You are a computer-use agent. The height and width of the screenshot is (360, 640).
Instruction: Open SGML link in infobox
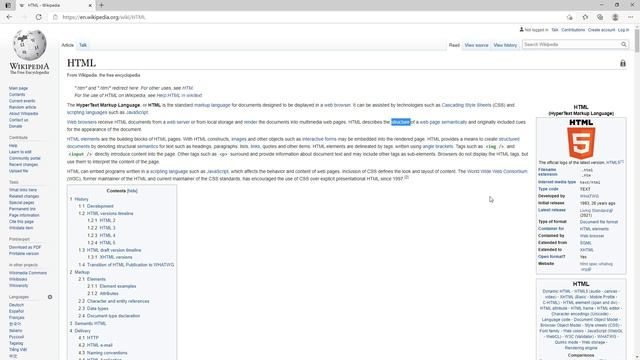click(x=585, y=243)
